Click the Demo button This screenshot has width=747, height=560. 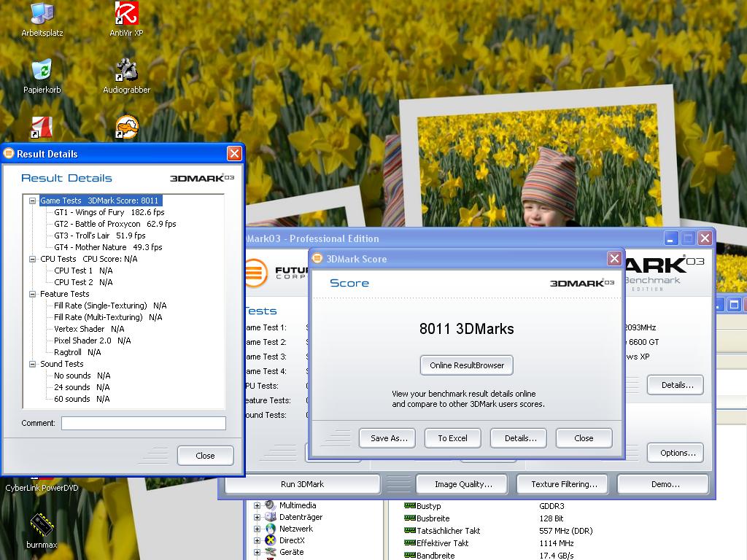click(663, 484)
